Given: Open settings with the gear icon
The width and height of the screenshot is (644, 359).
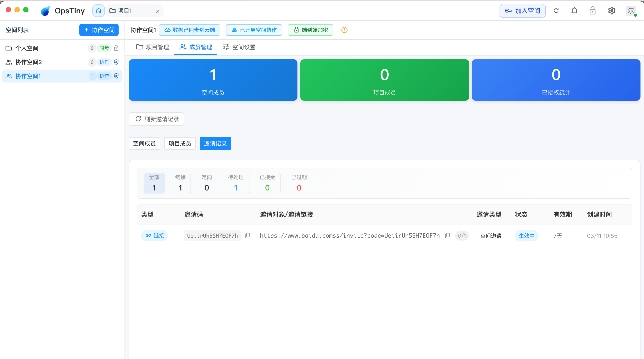Looking at the screenshot, I should (x=612, y=11).
